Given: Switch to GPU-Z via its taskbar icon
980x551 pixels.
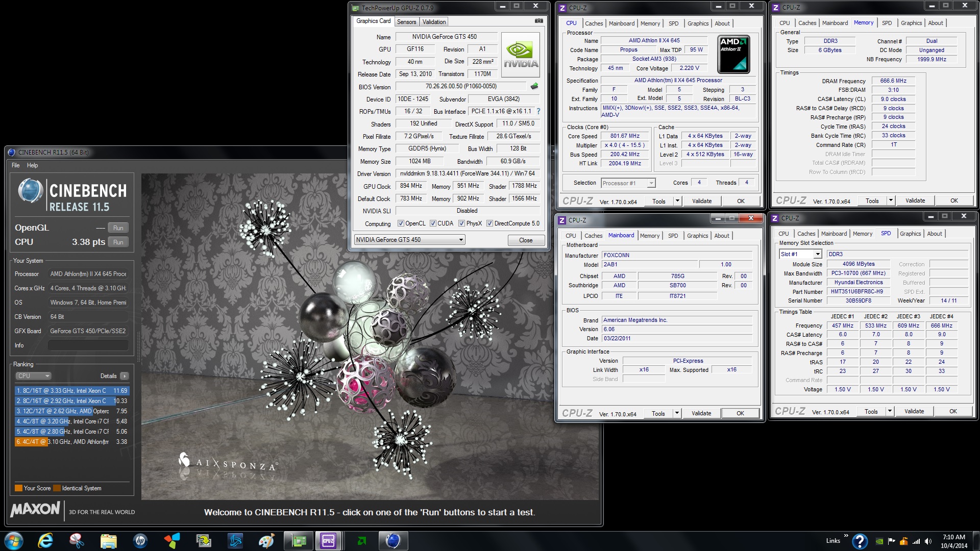Looking at the screenshot, I should click(298, 541).
